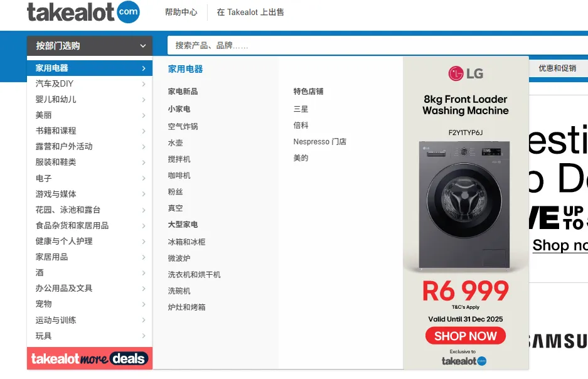Viewport: 588px width, 379px height.
Task: Open the 空气炸锅 subcategory link
Action: 183,127
